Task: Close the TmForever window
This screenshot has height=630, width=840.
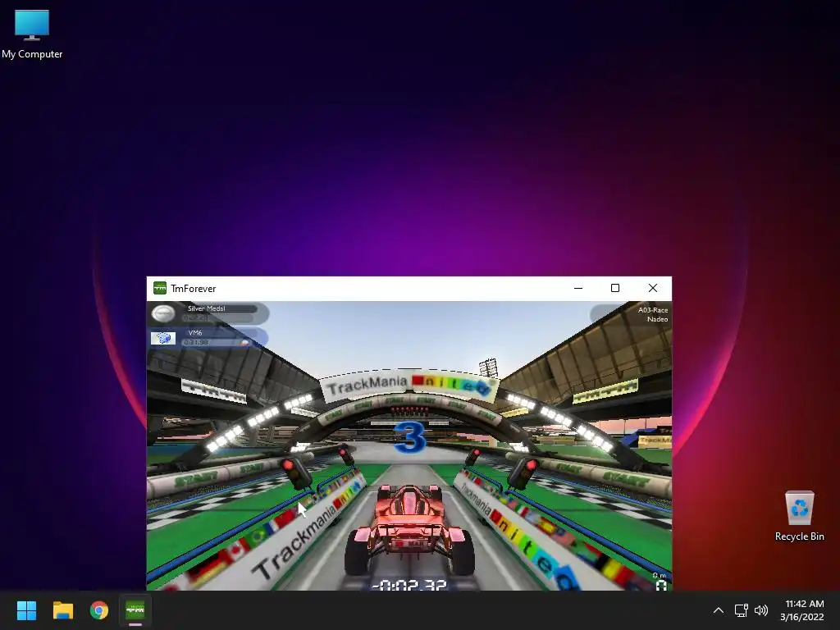Action: coord(652,288)
